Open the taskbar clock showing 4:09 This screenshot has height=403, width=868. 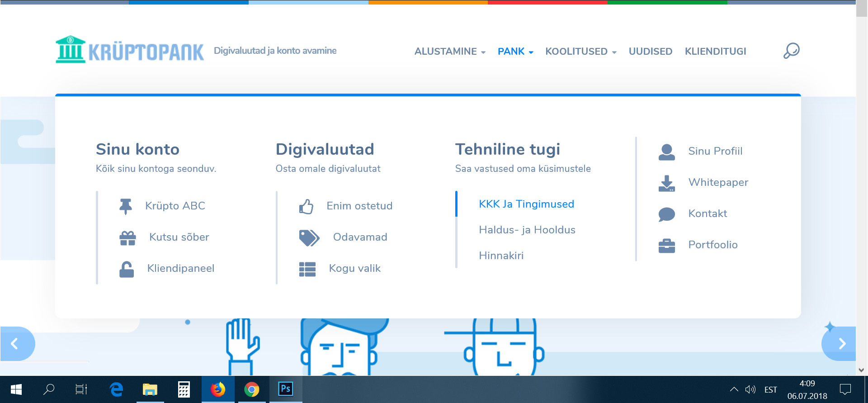pos(807,389)
